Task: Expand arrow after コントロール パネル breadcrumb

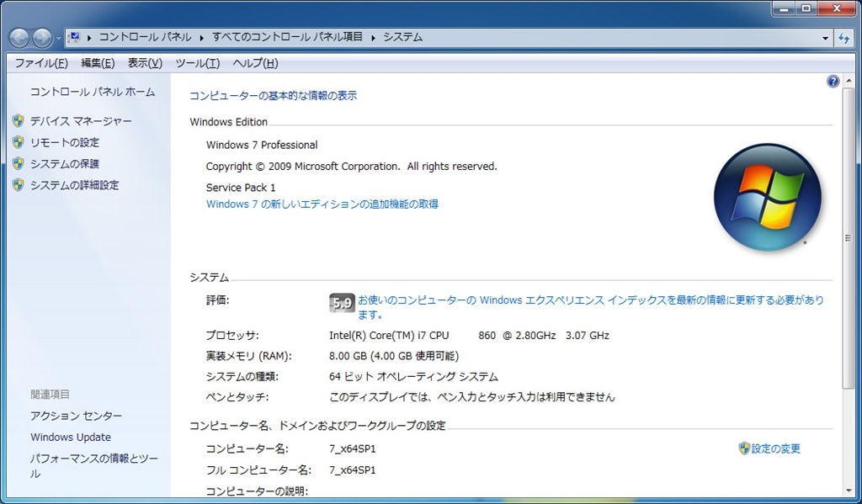Action: (x=201, y=38)
